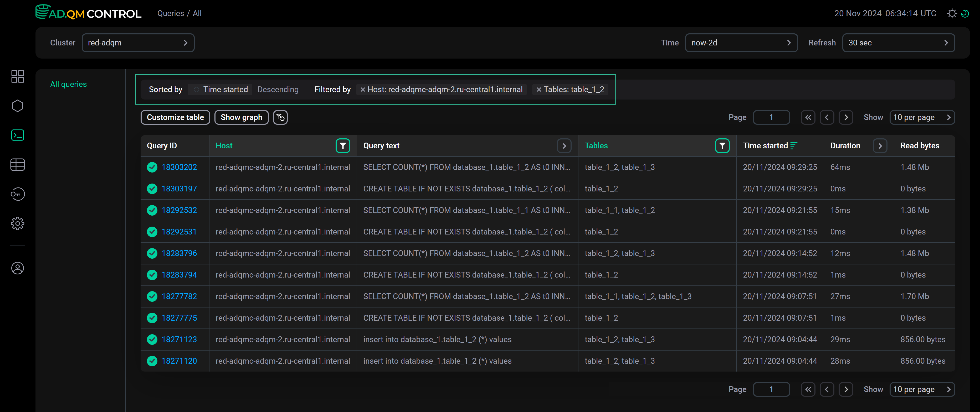Toggle sort direction on Time started column
This screenshot has width=980, height=412.
(x=794, y=145)
